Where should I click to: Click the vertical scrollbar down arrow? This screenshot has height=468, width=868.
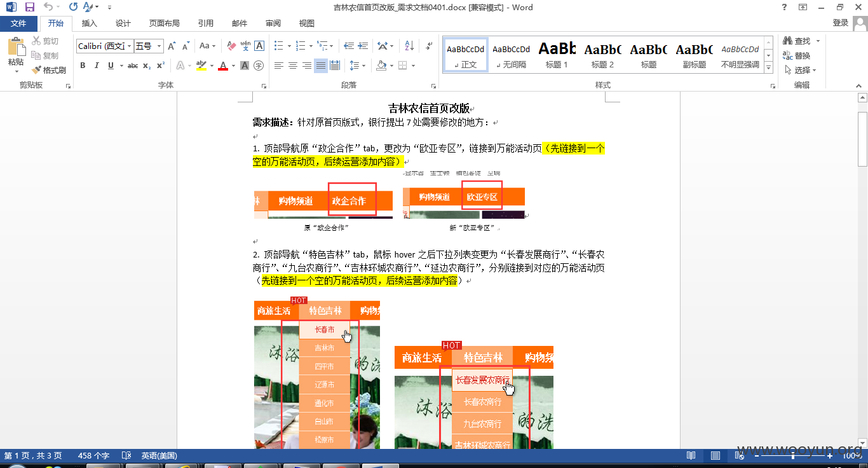pyautogui.click(x=862, y=443)
